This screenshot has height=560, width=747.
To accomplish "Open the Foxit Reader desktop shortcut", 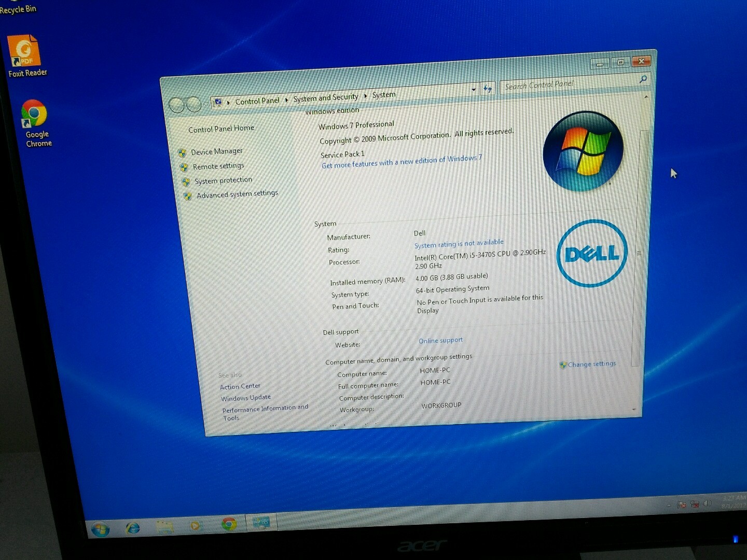I will 26,56.
